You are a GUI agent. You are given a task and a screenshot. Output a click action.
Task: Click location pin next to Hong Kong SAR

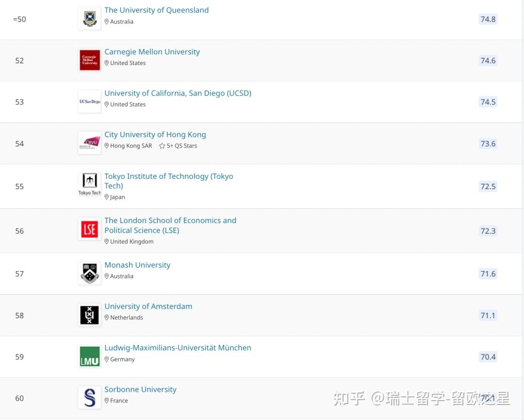tap(107, 145)
